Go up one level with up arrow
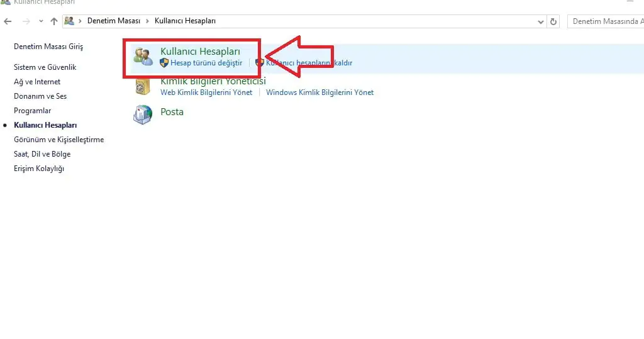The width and height of the screenshot is (644, 339). (54, 21)
